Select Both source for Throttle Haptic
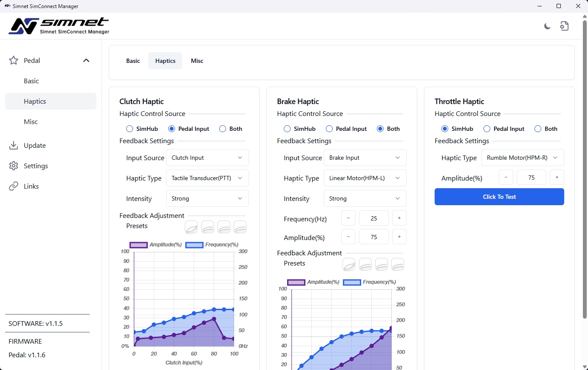This screenshot has height=370, width=588. (x=538, y=129)
